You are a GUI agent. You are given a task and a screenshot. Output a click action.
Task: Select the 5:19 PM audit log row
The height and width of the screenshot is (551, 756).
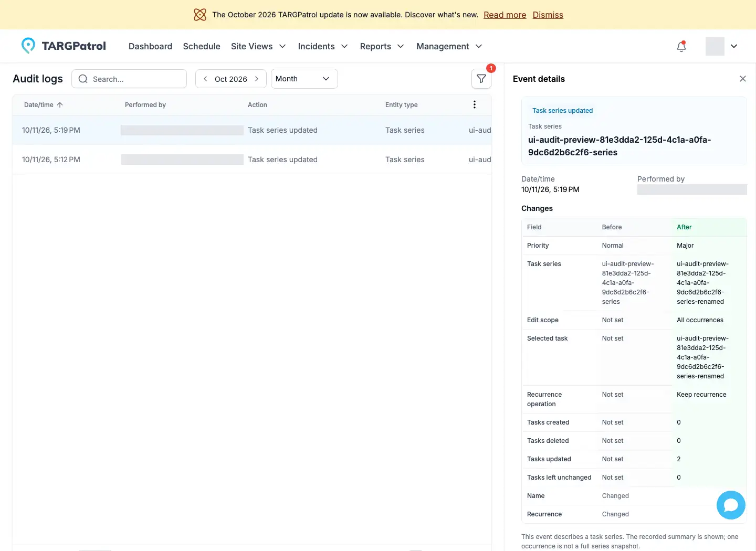pyautogui.click(x=252, y=130)
